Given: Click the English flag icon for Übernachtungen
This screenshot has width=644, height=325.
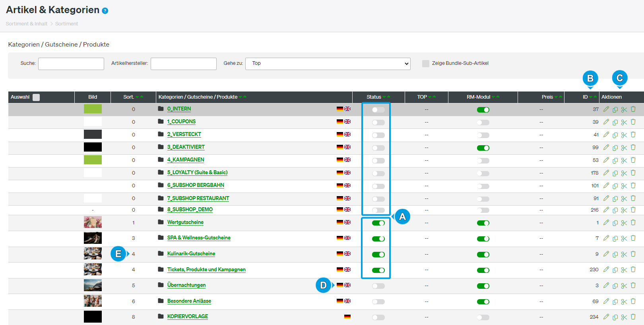Looking at the screenshot, I should 347,285.
